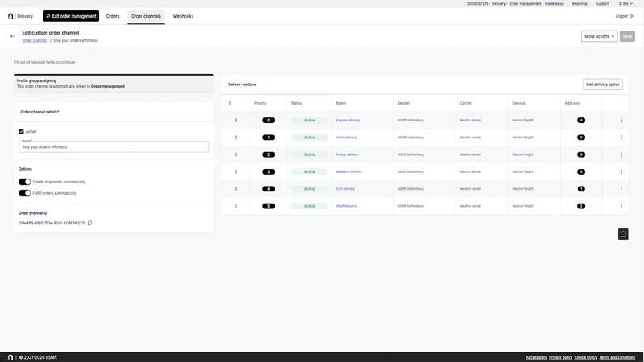Open the three-dot menu for Pickup delivery
Screen dimensions: 644x362
(621, 154)
